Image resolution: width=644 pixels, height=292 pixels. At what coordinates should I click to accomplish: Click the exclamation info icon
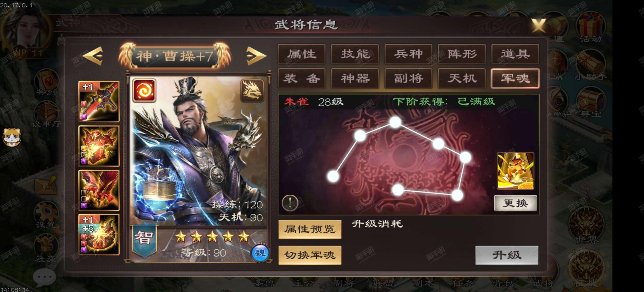(x=290, y=202)
